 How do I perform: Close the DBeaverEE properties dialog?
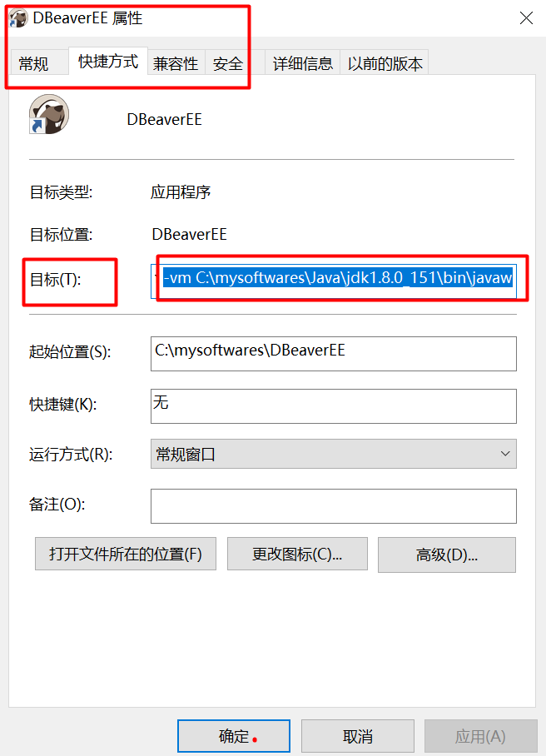[x=526, y=18]
